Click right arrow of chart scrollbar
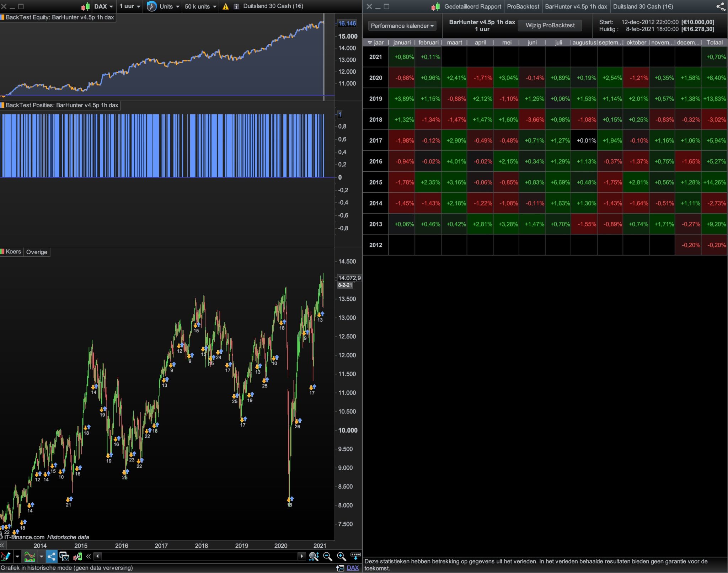Viewport: 728px width, 573px height. coord(301,556)
